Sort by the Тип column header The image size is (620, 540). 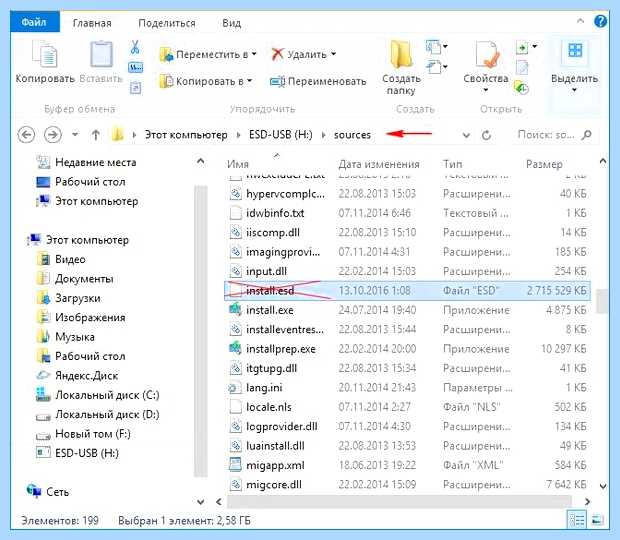pos(452,164)
